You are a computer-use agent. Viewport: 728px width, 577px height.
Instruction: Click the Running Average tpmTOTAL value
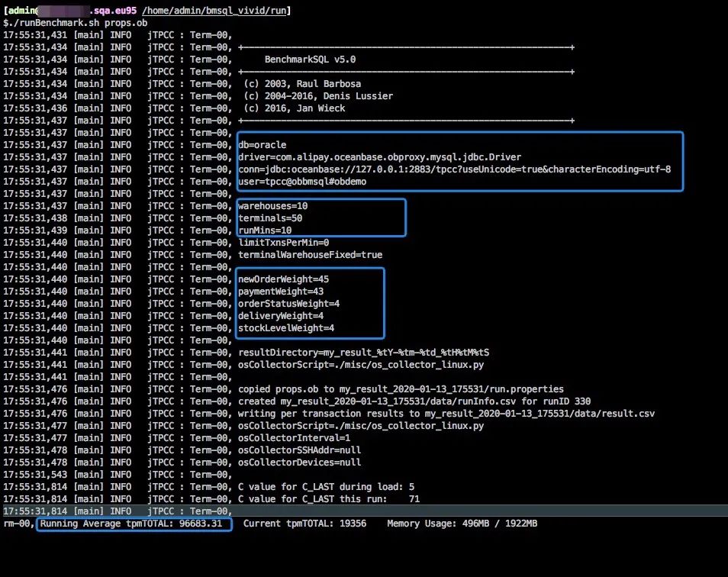click(x=134, y=524)
